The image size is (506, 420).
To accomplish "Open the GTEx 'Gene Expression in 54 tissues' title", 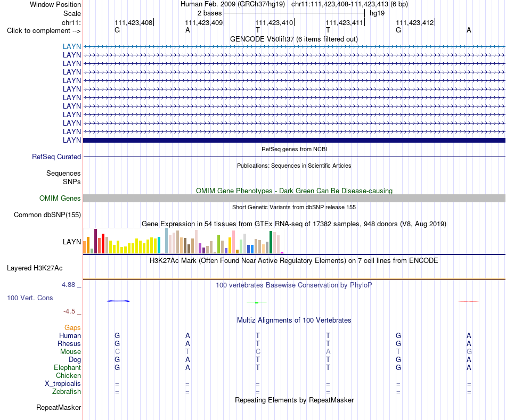I will [294, 224].
